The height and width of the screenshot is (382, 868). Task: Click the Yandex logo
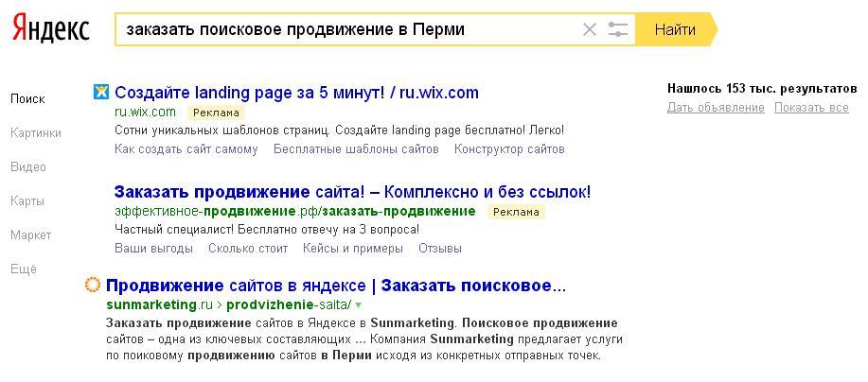click(51, 29)
